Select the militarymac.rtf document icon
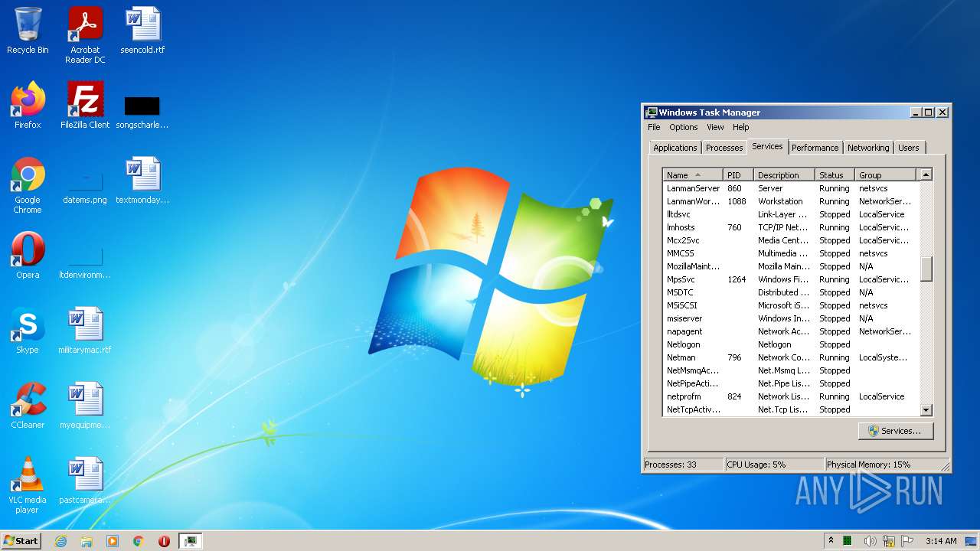The width and height of the screenshot is (980, 551). pos(85,330)
